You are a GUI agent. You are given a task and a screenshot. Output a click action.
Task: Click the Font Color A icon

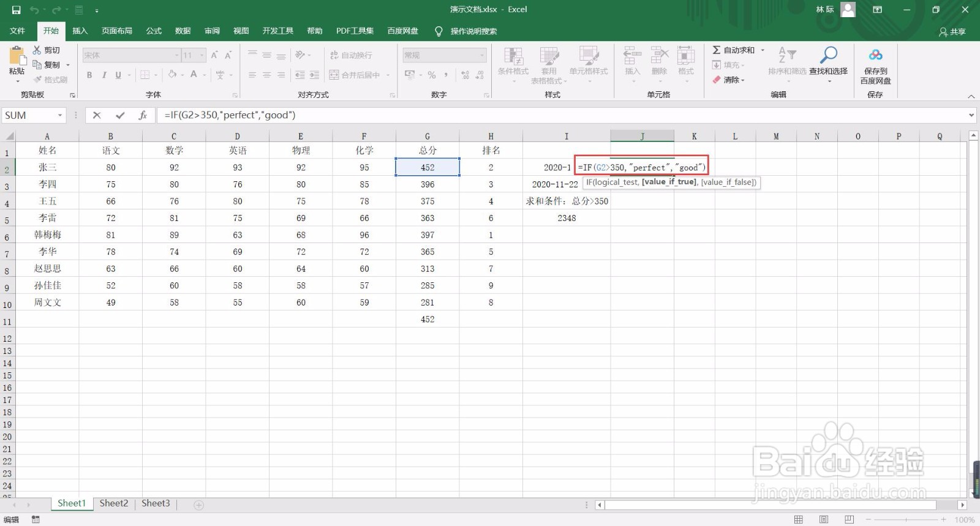[x=194, y=74]
